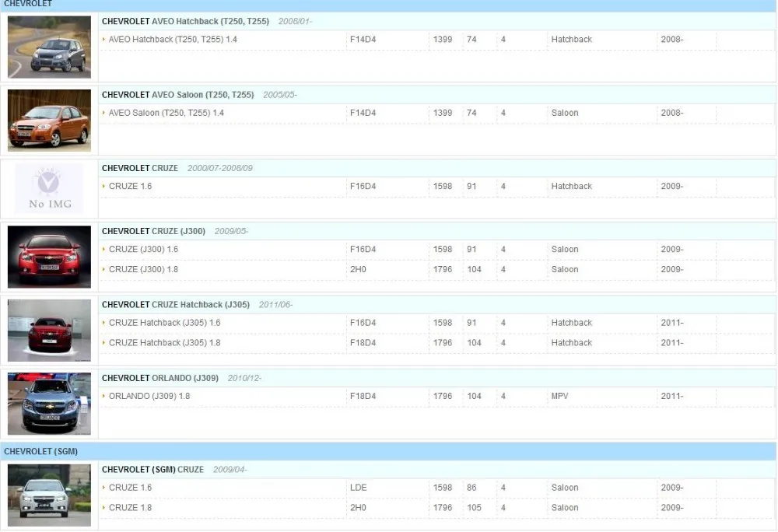Screen dimensions: 778x532
Task: Open the orange Aveo Saloon thumbnail
Action: (49, 121)
